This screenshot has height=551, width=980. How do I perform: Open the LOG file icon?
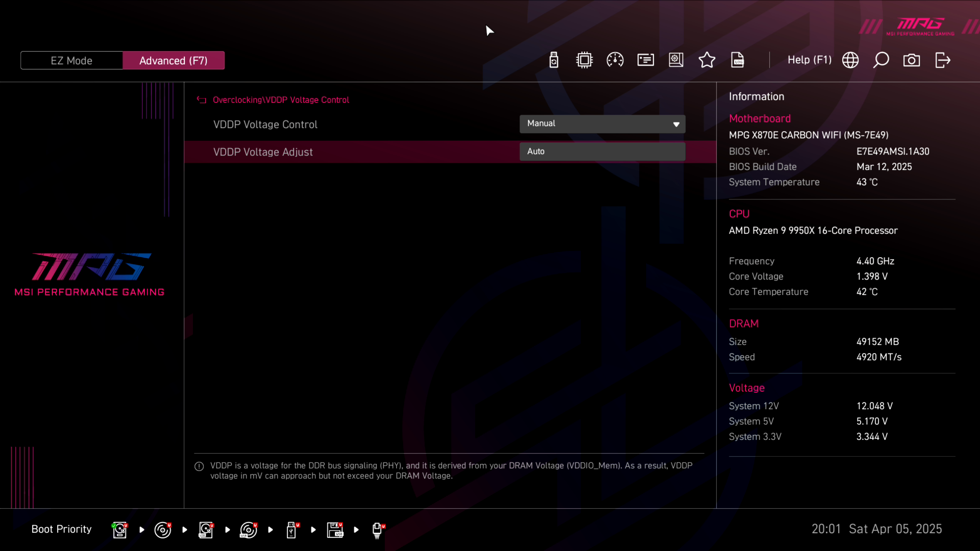point(738,60)
